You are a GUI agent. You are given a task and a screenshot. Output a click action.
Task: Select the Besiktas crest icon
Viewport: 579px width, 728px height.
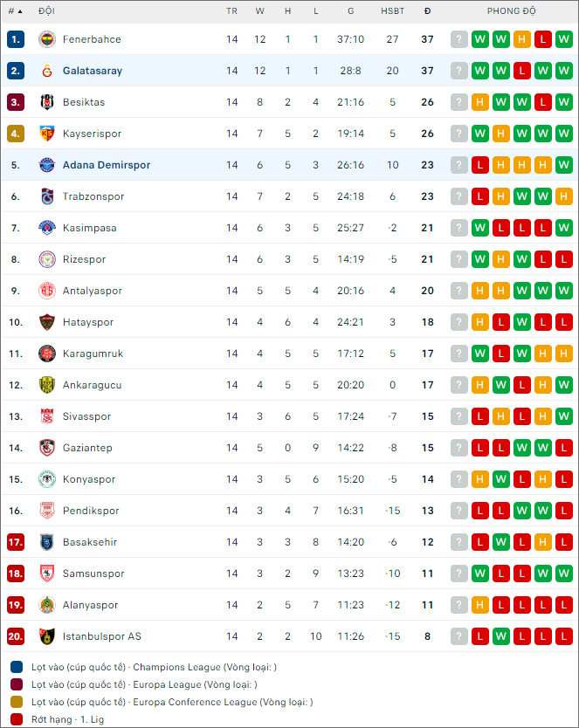(x=47, y=102)
